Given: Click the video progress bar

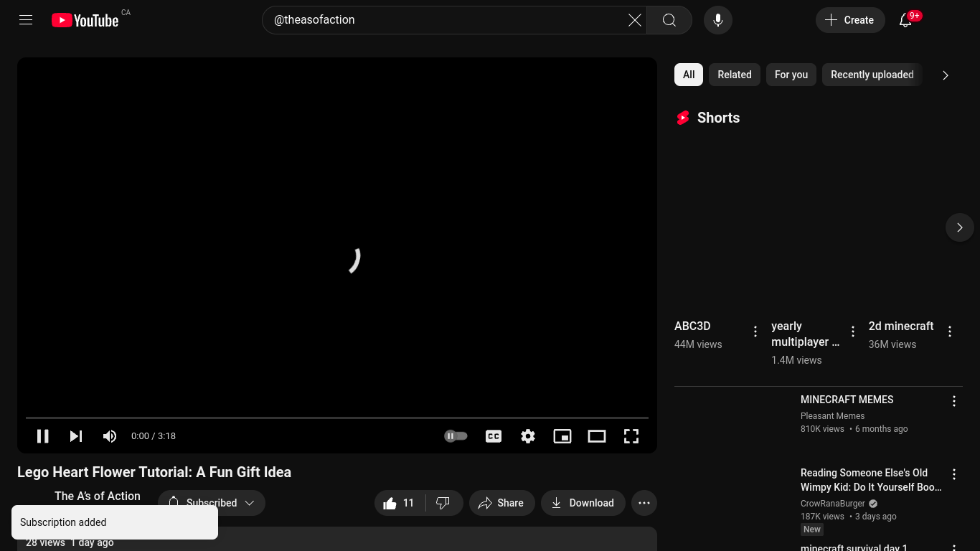Looking at the screenshot, I should coord(337,418).
